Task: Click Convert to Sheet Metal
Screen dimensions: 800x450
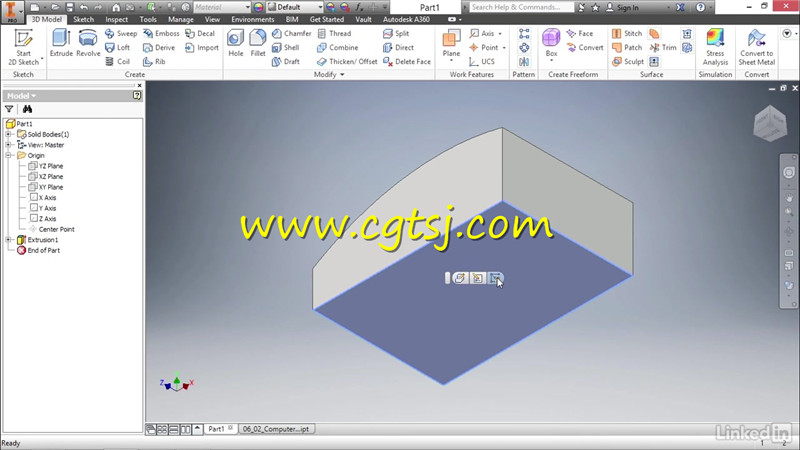Action: tap(757, 47)
